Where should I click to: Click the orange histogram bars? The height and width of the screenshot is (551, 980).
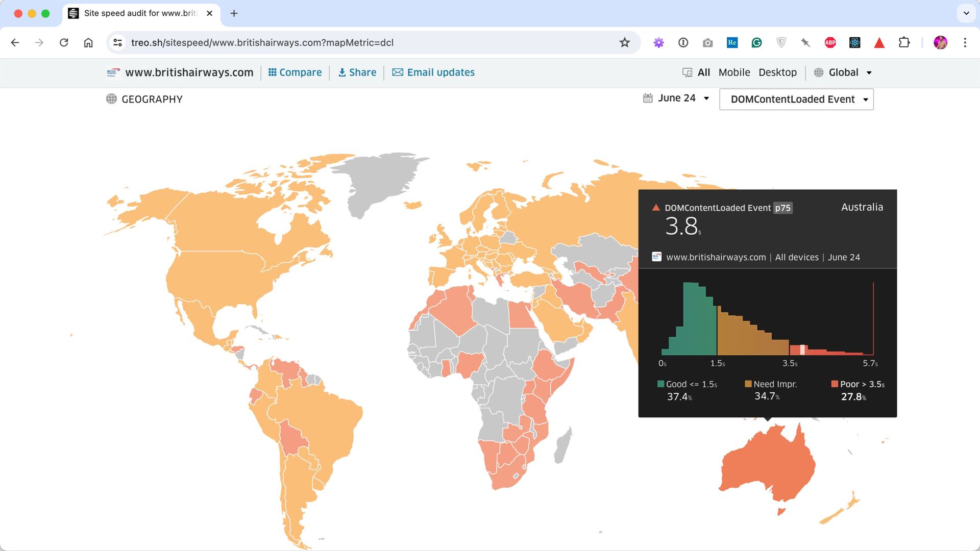pyautogui.click(x=748, y=337)
